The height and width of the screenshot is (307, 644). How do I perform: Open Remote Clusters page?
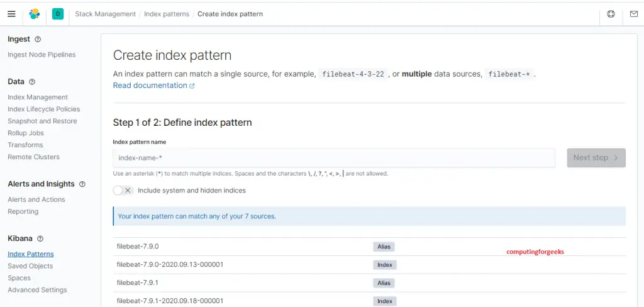pyautogui.click(x=33, y=157)
